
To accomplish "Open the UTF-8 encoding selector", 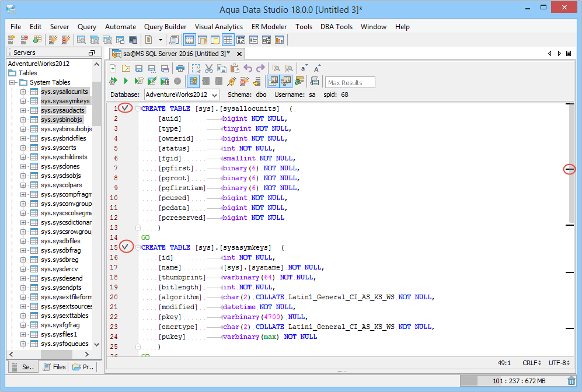I will [x=559, y=363].
